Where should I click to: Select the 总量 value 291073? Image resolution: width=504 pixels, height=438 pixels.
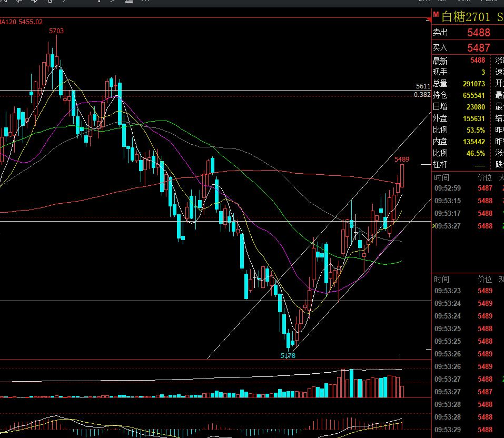click(474, 84)
